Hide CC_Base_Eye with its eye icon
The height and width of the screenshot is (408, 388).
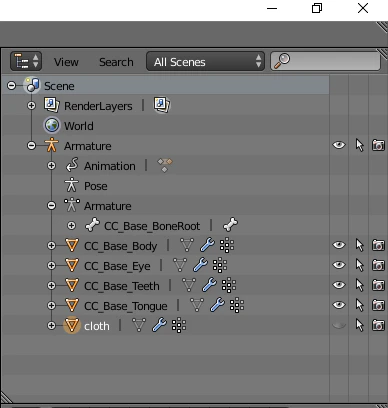[x=339, y=265]
